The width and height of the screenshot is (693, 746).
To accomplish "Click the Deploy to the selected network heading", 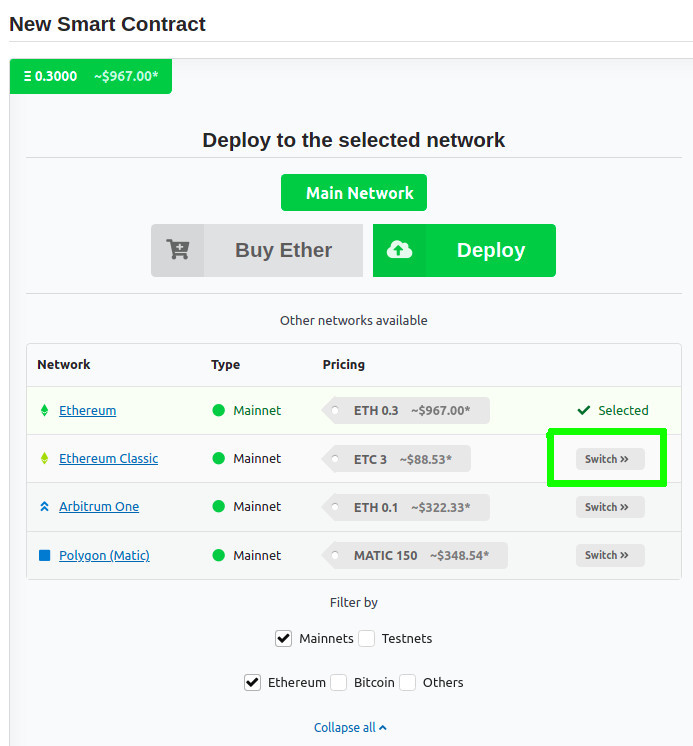I will 353,140.
